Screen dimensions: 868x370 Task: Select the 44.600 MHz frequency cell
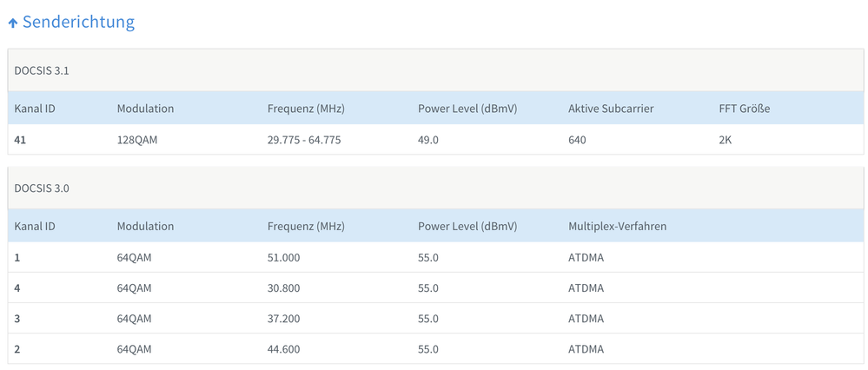tap(283, 349)
